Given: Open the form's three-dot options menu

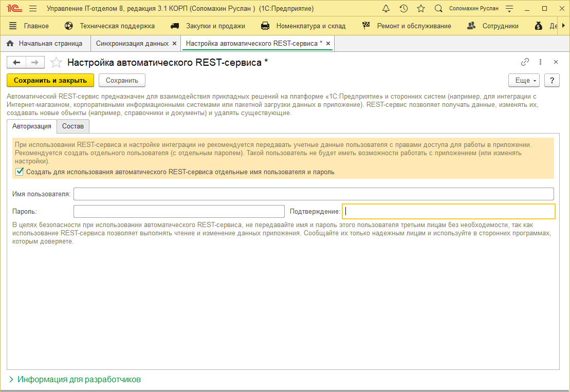Looking at the screenshot, I should (540, 62).
